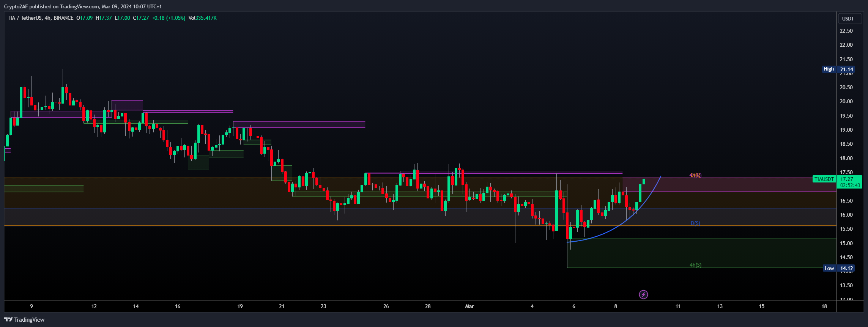Click the low value L17.00

122,18
